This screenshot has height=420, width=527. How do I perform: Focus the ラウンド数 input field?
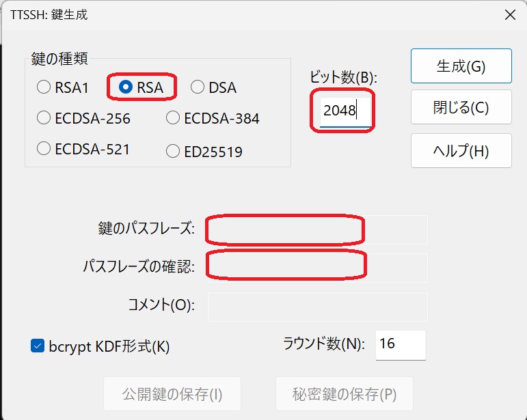(x=400, y=345)
